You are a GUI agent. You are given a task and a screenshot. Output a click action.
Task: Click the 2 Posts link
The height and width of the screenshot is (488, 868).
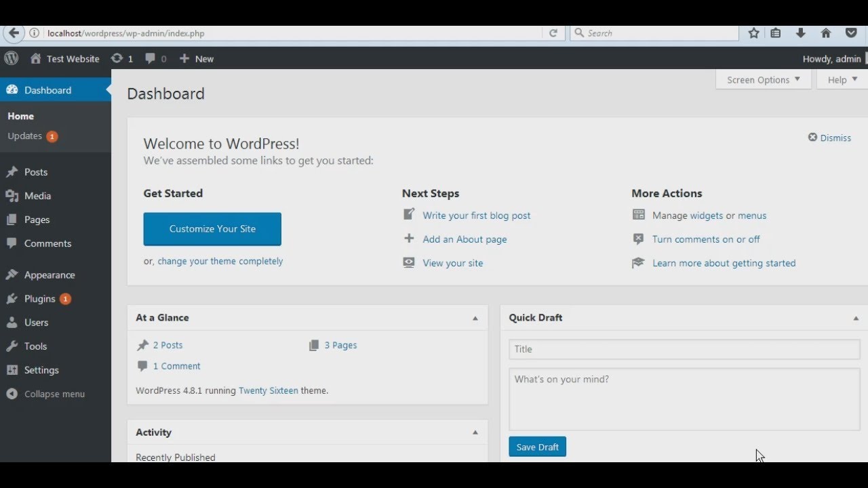tap(167, 345)
